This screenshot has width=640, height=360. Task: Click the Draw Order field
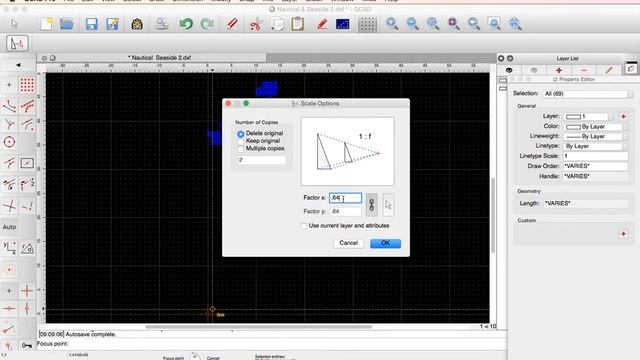[x=596, y=166]
